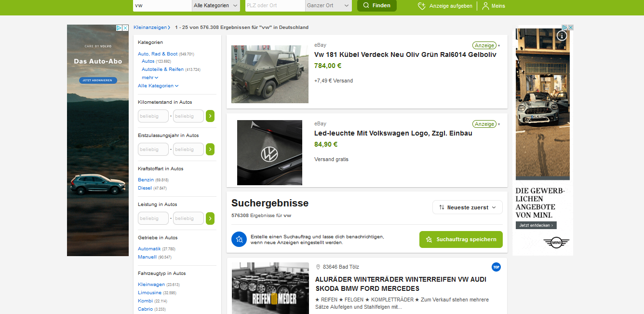Click the Meins user profile icon
The height and width of the screenshot is (314, 644).
click(485, 6)
